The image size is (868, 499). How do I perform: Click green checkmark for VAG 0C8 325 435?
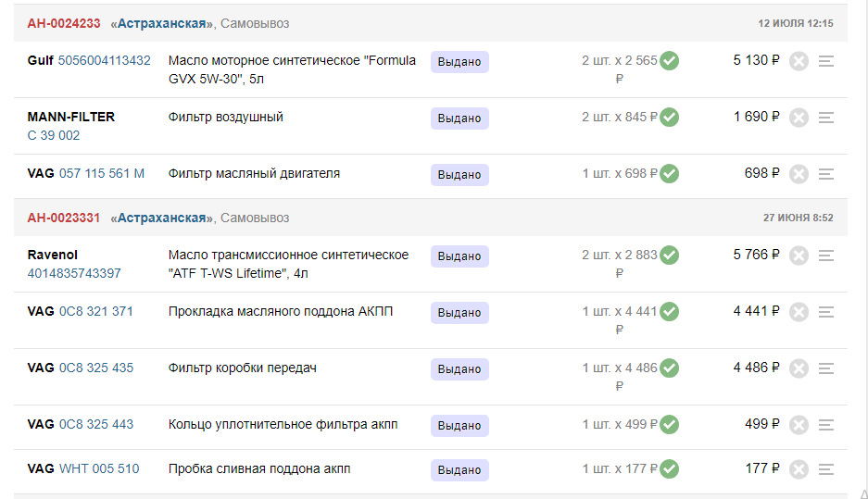(x=669, y=368)
